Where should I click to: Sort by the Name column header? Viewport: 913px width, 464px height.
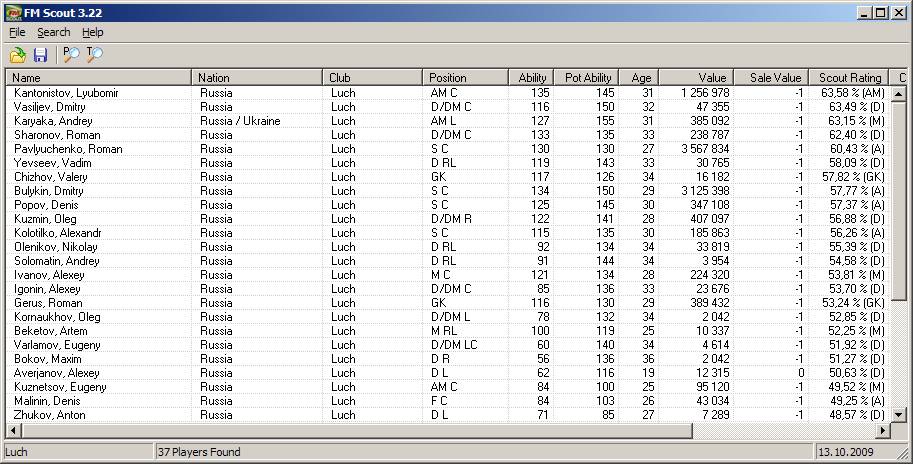point(98,77)
